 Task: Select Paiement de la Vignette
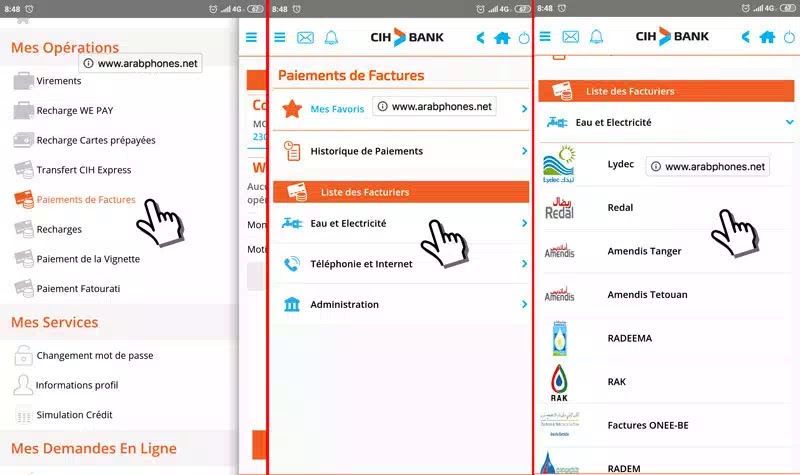[x=88, y=259]
